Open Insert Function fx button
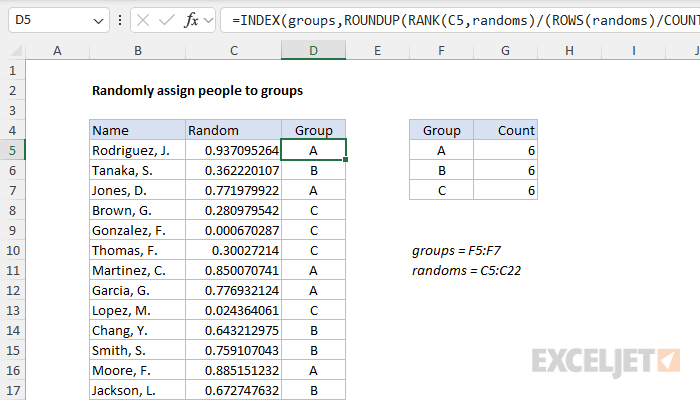The image size is (700, 400). [192, 20]
